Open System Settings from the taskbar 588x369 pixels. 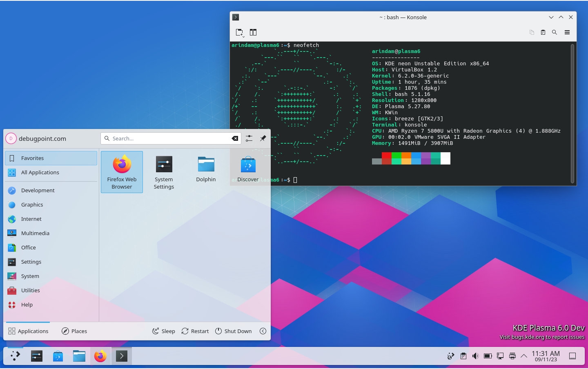(37, 356)
